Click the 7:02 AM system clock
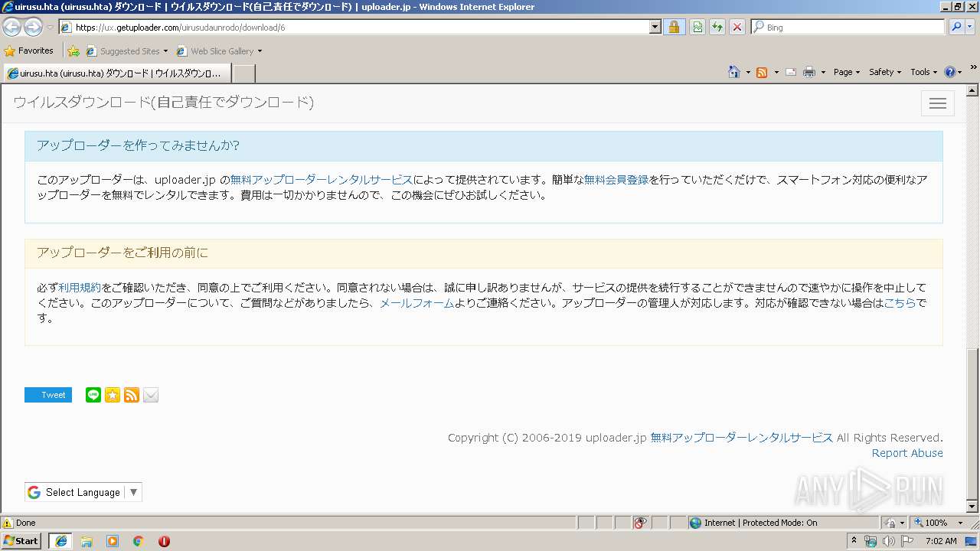980x551 pixels. click(941, 541)
